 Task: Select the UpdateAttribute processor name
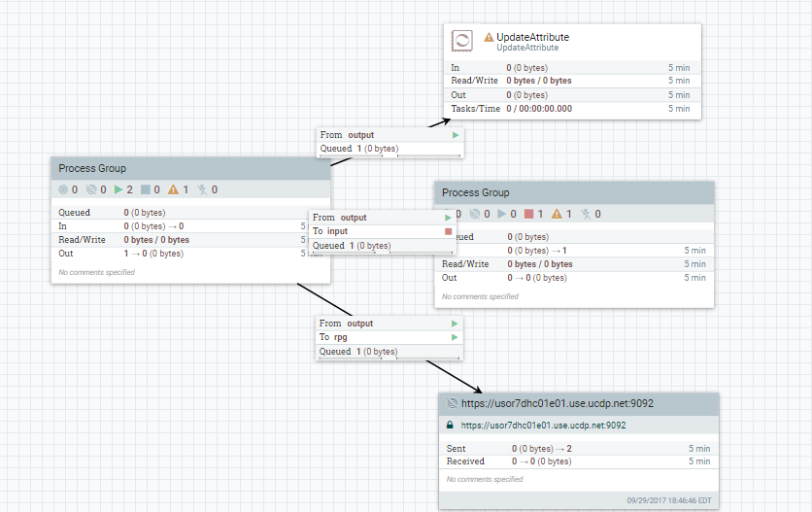pyautogui.click(x=532, y=37)
